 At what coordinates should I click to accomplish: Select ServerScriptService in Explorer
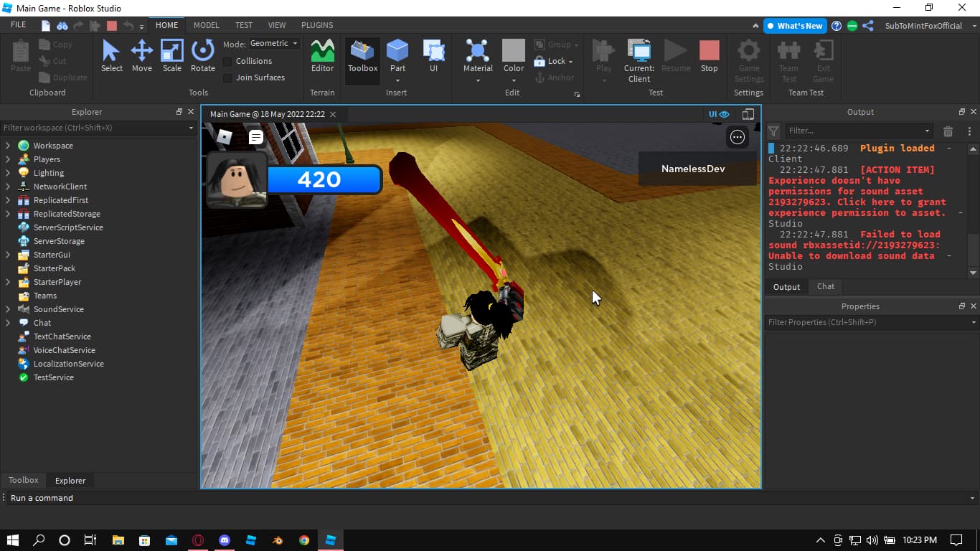pos(68,227)
